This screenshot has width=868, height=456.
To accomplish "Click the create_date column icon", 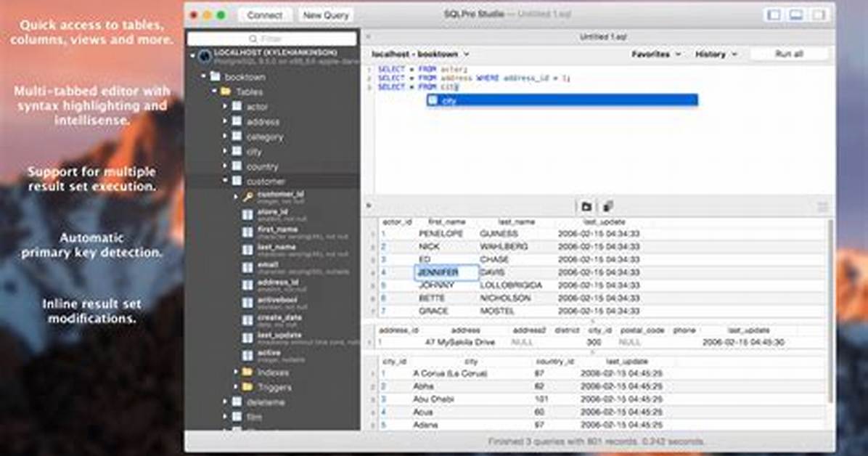I will pos(247,320).
